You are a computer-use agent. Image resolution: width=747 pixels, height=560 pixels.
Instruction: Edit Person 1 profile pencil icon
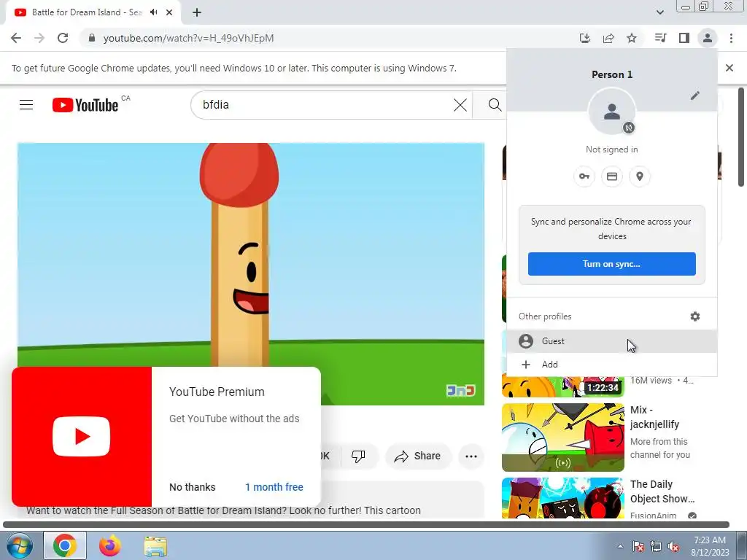coord(695,96)
